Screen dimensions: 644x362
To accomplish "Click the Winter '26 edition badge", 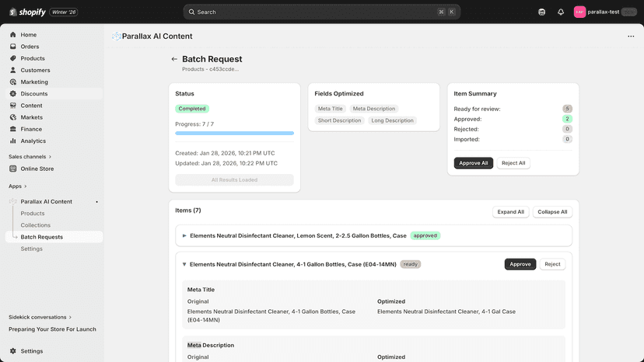I will [x=64, y=12].
